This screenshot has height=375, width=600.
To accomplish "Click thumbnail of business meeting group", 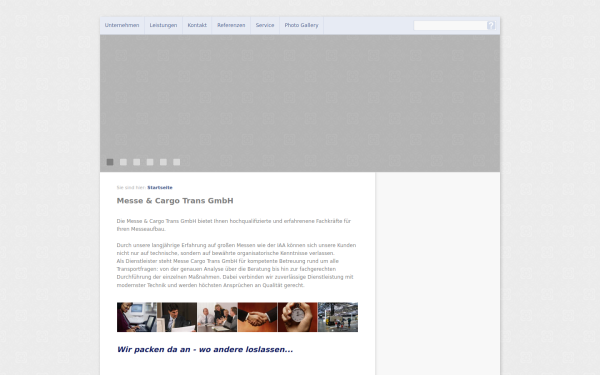I will pyautogui.click(x=217, y=317).
